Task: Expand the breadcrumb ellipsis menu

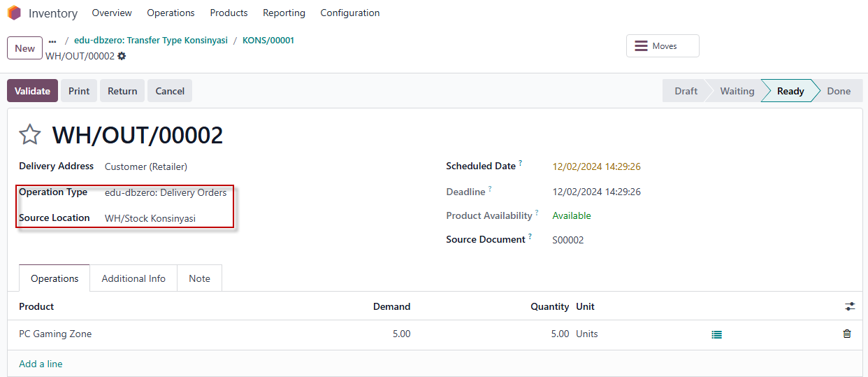Action: point(52,41)
